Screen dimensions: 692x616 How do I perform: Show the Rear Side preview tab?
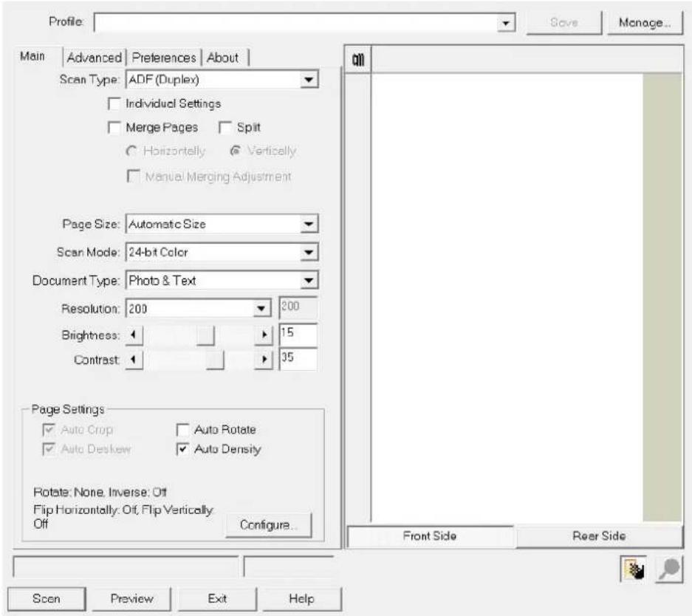pyautogui.click(x=599, y=535)
